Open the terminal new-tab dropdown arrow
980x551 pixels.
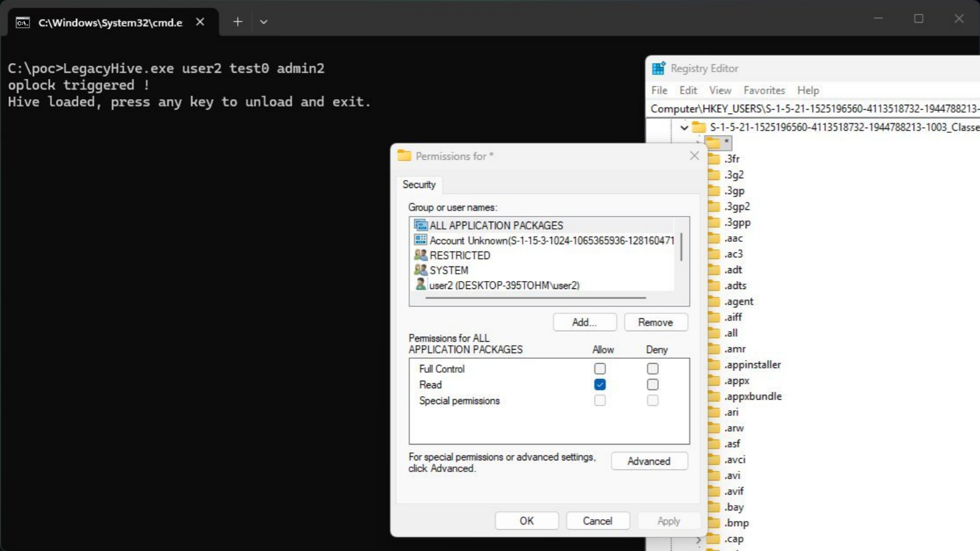263,22
